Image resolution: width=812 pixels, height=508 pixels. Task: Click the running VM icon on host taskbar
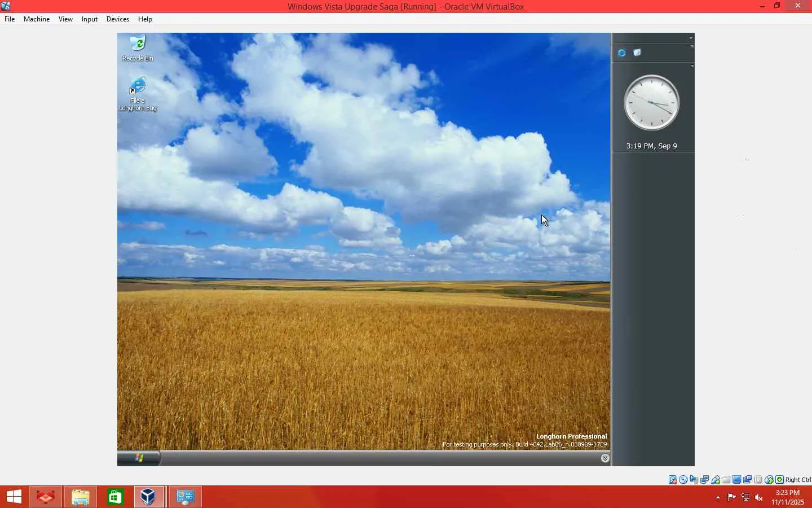186,497
